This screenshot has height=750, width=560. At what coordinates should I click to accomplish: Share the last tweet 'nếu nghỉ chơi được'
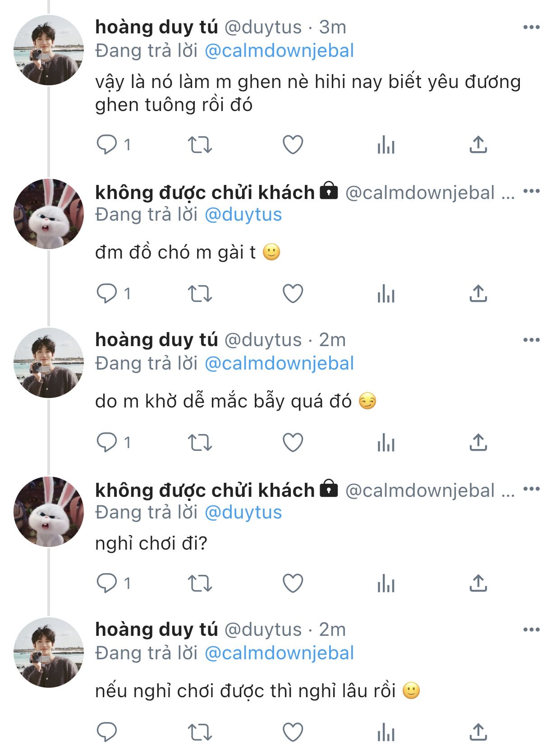click(x=478, y=732)
